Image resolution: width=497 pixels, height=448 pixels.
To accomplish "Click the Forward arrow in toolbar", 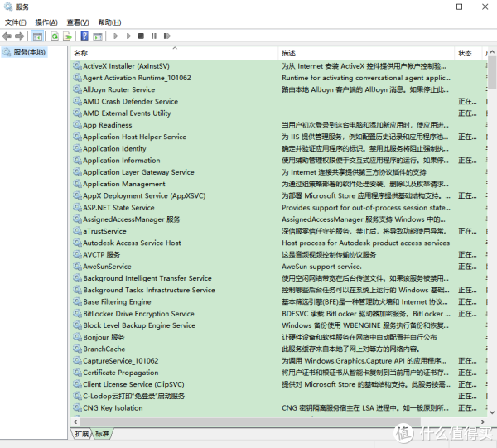I will pos(19,36).
